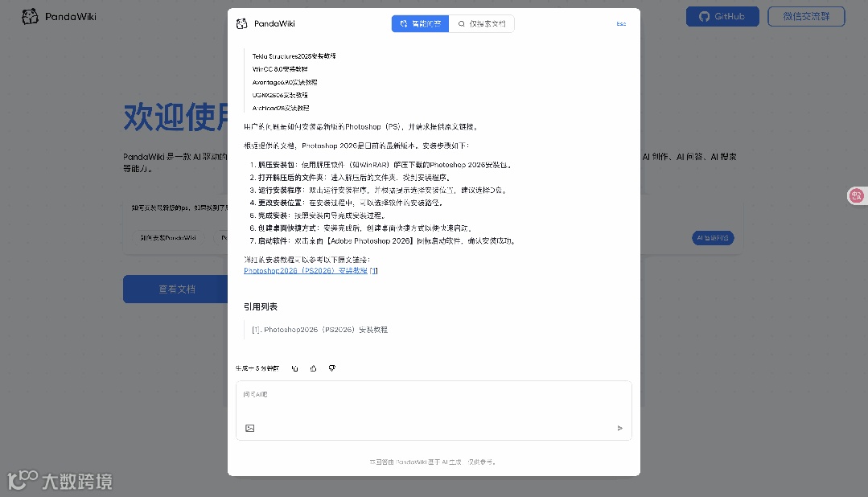Click the WinCC 8.0安装教程 list entry
The width and height of the screenshot is (868, 497).
point(280,69)
